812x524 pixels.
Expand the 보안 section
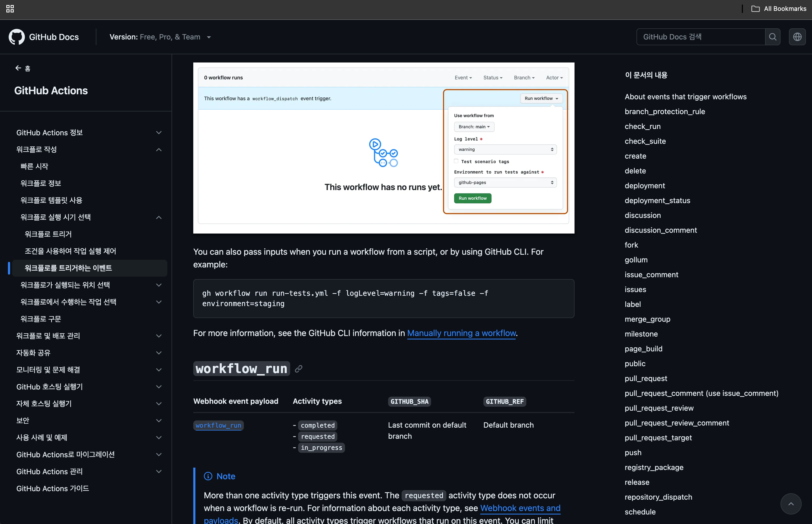159,420
